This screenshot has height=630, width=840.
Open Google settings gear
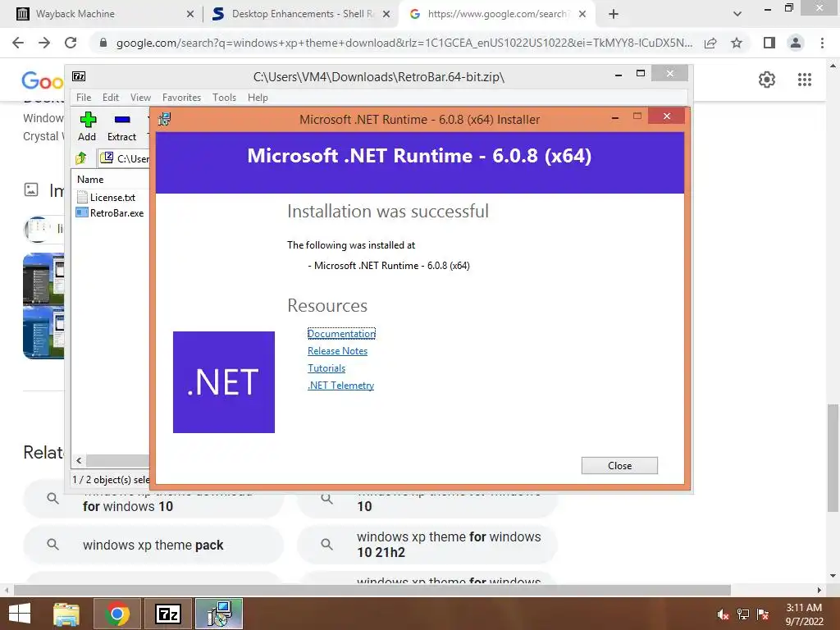(767, 80)
